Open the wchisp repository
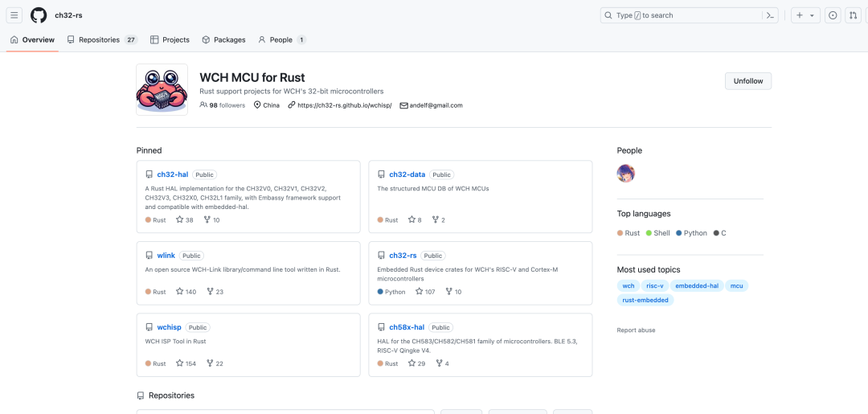868x414 pixels. coord(170,327)
